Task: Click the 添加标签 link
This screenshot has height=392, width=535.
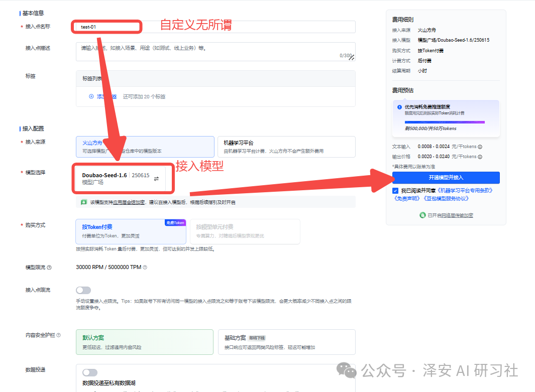Action: (106, 97)
